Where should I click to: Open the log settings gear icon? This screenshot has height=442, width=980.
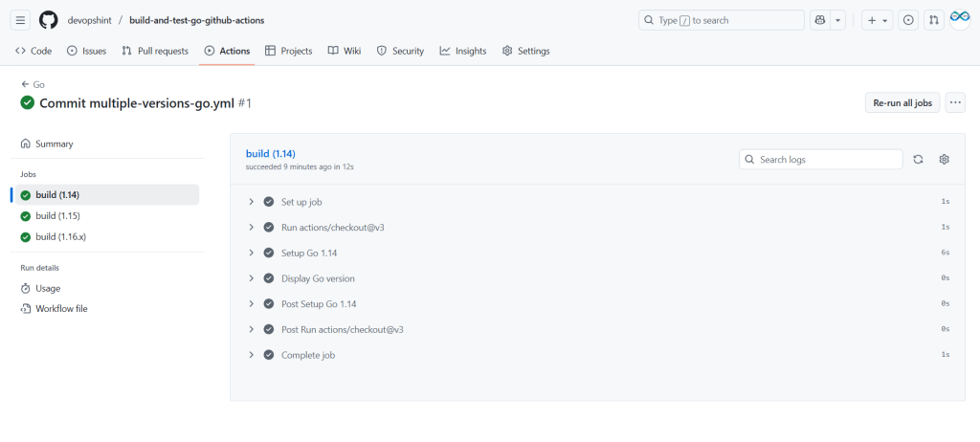[944, 160]
